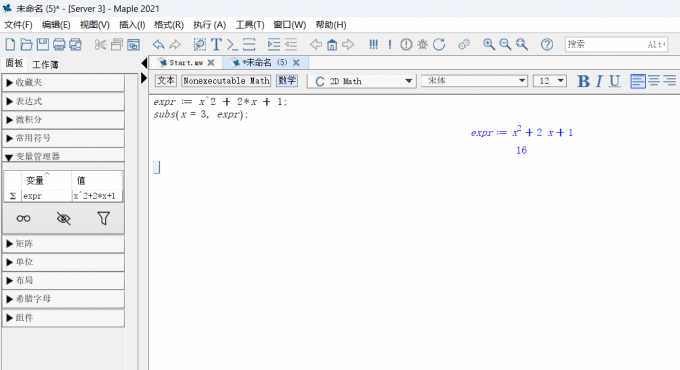Open the 工具(T) menu
The height and width of the screenshot is (370, 680).
tap(250, 25)
